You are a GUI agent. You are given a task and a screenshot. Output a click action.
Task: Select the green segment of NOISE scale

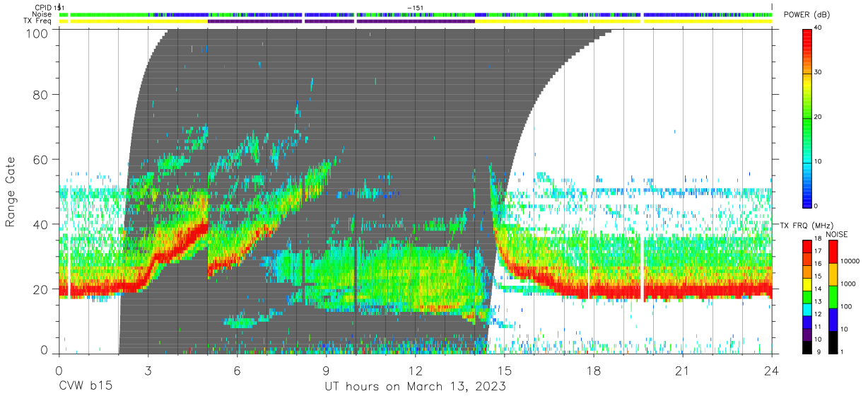tap(834, 297)
